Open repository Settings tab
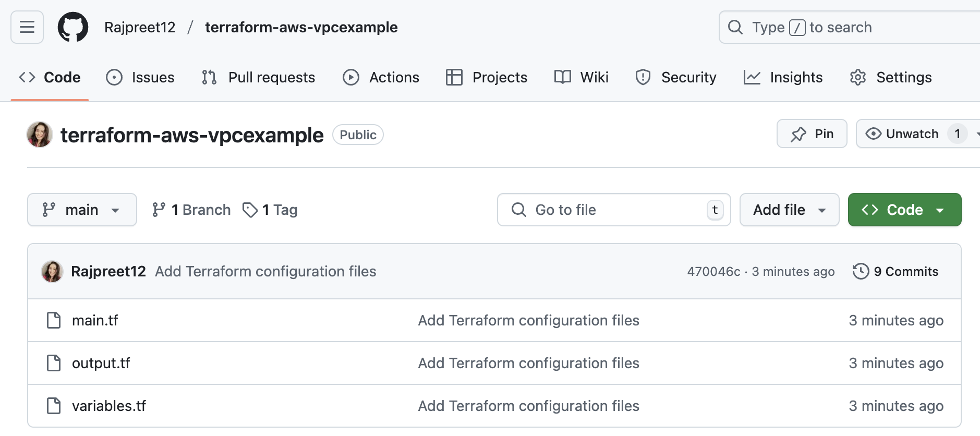 click(890, 77)
